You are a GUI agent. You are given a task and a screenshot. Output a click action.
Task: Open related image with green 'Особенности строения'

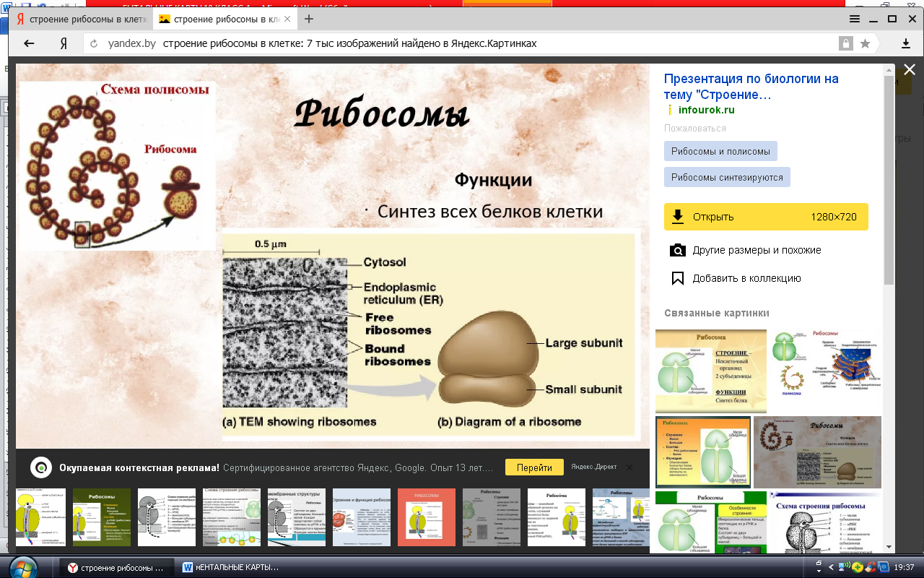click(x=710, y=523)
